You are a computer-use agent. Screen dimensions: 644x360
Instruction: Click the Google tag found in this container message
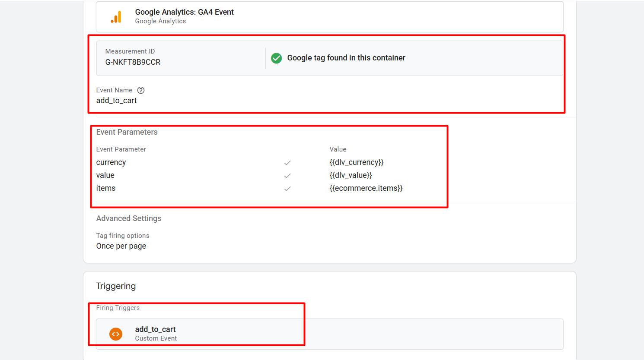pyautogui.click(x=346, y=58)
